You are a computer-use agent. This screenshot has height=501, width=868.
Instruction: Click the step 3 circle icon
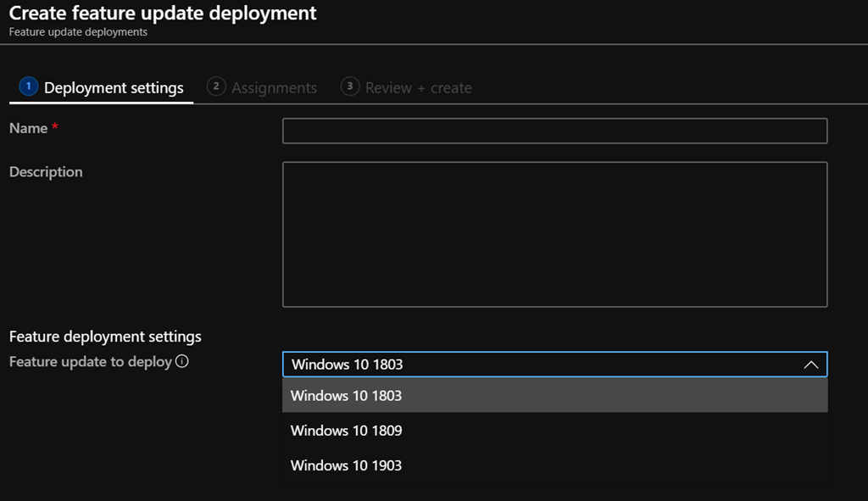coord(349,86)
